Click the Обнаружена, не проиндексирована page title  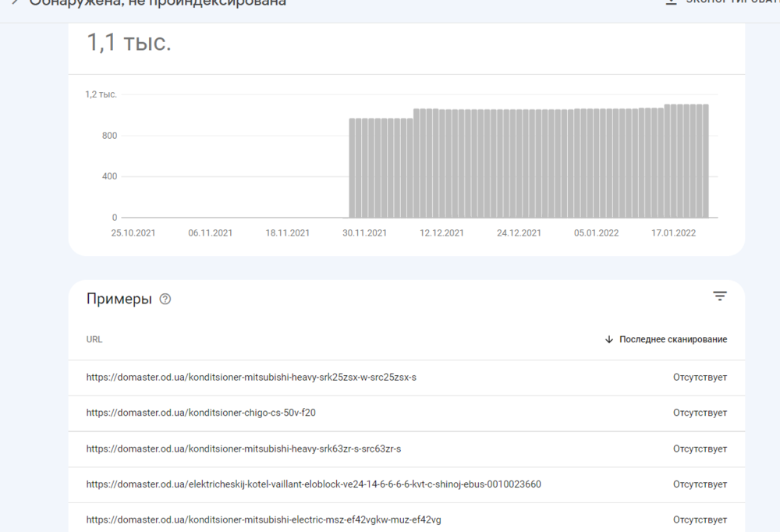point(158,3)
